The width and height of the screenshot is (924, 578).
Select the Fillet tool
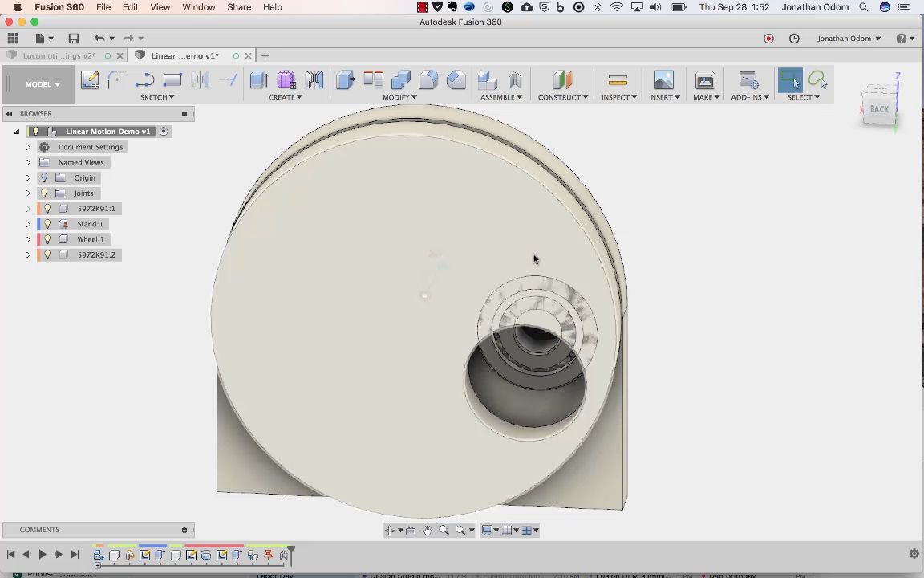click(x=428, y=79)
